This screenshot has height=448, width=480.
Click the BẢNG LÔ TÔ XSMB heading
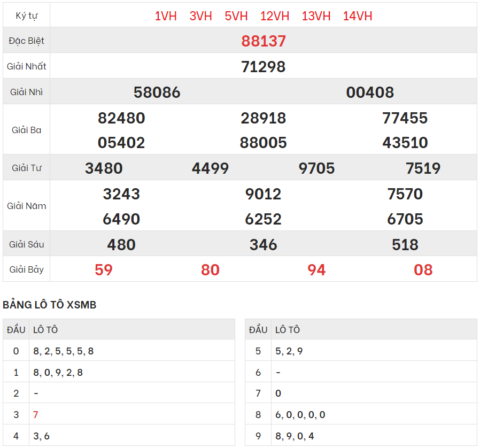[50, 305]
